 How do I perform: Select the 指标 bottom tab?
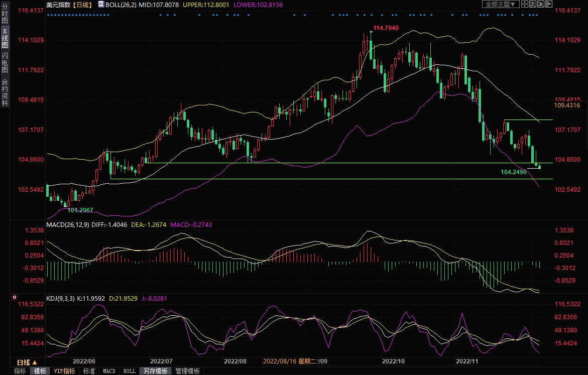(x=20, y=371)
